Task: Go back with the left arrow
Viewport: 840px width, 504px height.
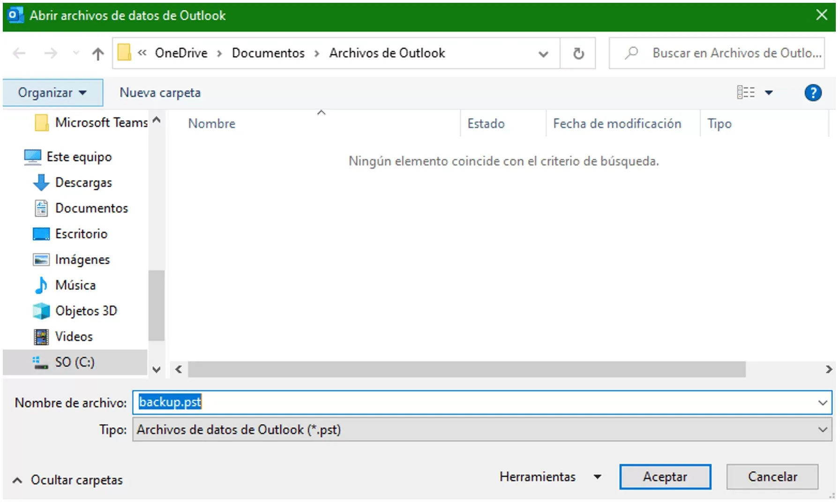Action: 19,53
